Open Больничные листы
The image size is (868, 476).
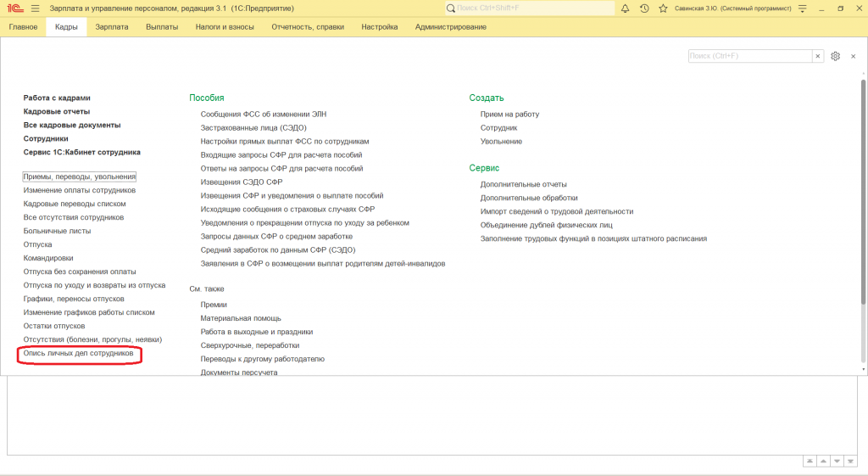[x=57, y=231]
